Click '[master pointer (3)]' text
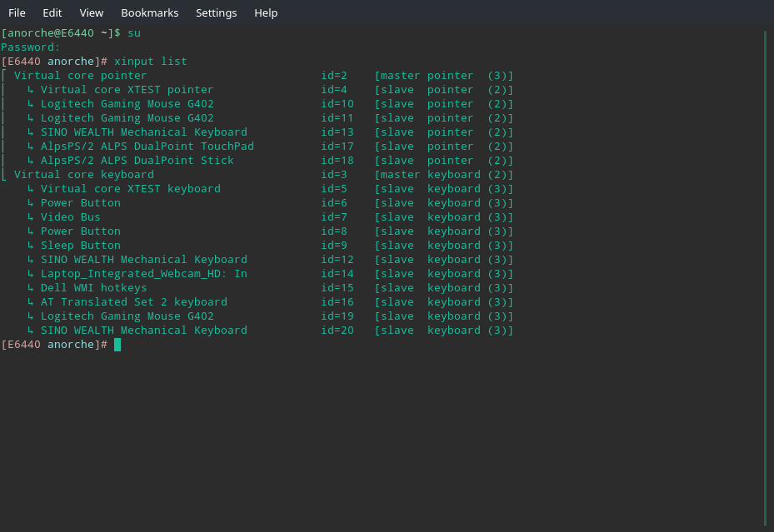This screenshot has width=774, height=532. coord(444,76)
